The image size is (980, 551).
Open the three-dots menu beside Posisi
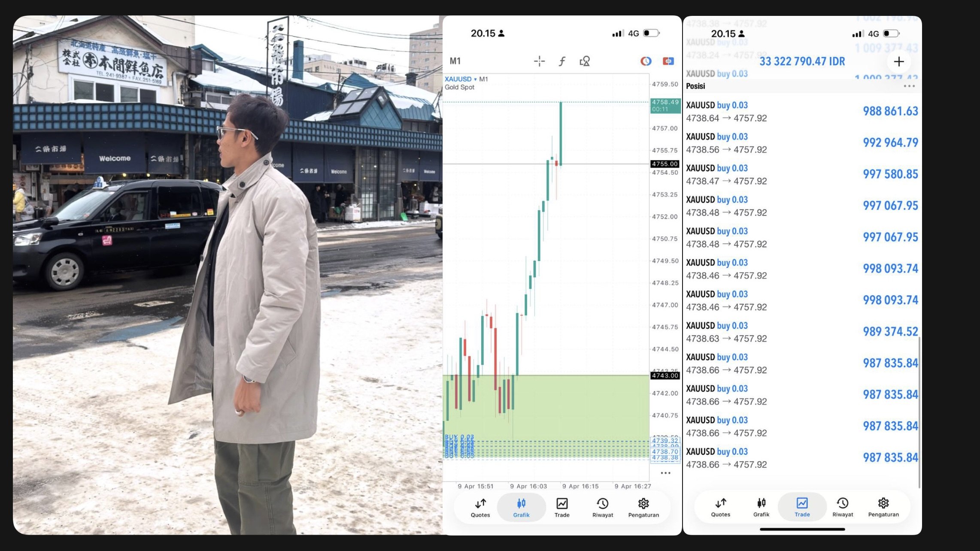coord(909,86)
